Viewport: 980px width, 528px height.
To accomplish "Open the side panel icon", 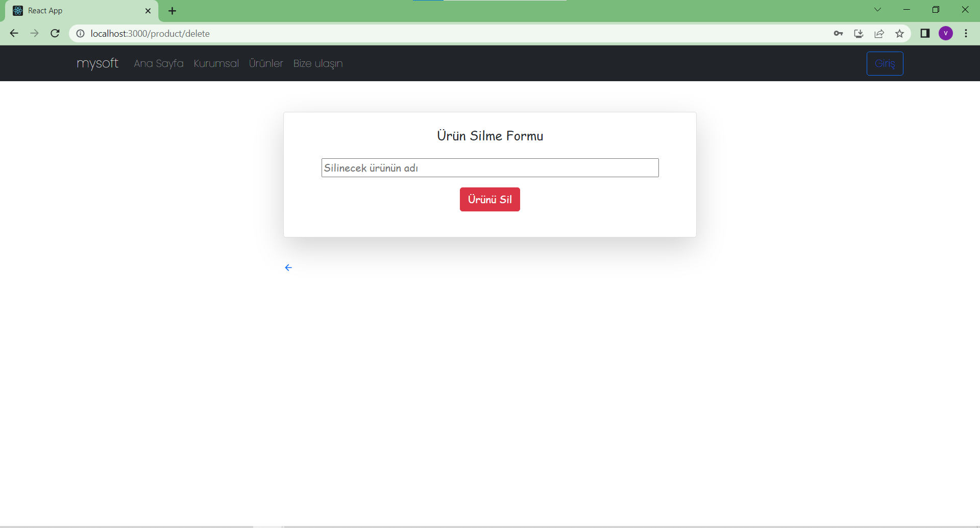I will (925, 33).
